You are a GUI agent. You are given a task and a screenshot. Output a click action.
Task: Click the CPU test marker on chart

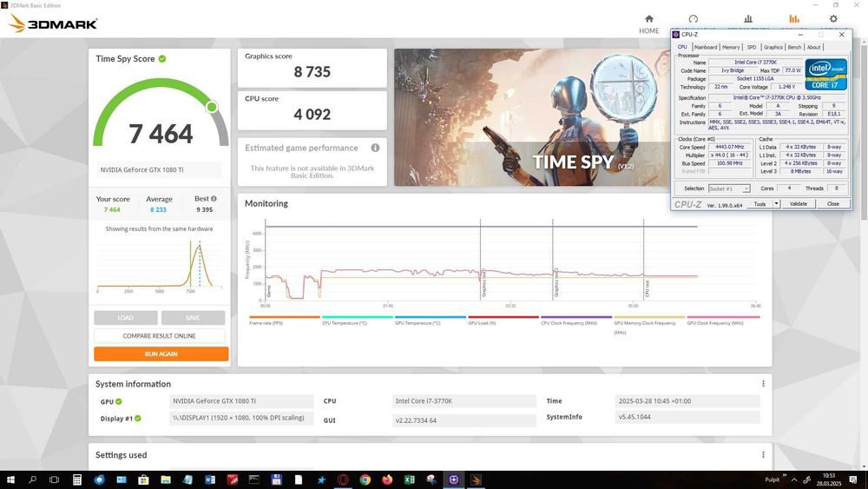click(x=646, y=287)
